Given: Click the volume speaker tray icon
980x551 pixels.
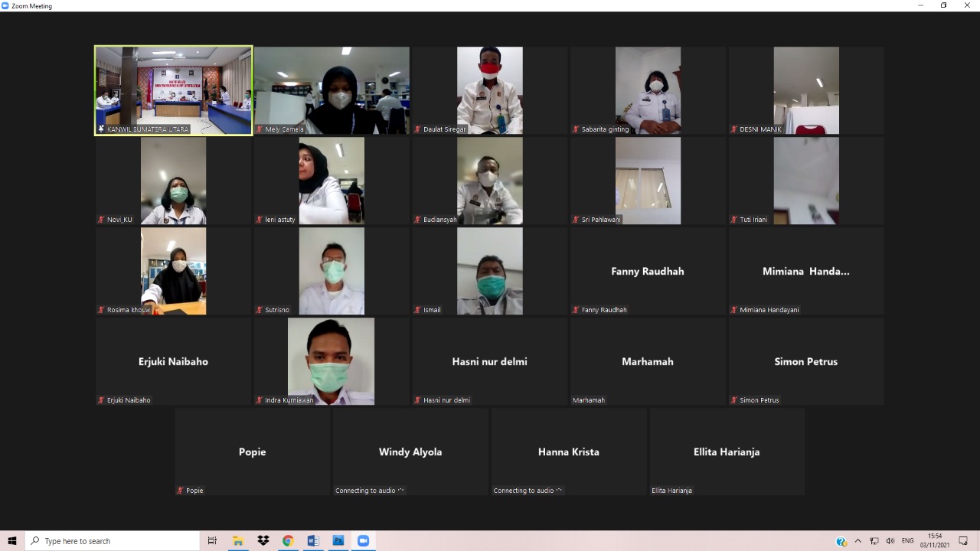Looking at the screenshot, I should [890, 541].
